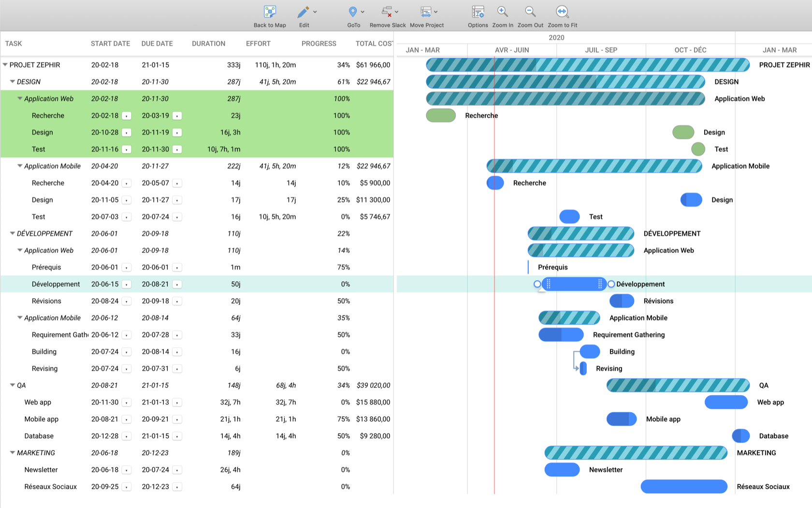Click Zoom to Fit
Image resolution: width=812 pixels, height=508 pixels.
562,11
